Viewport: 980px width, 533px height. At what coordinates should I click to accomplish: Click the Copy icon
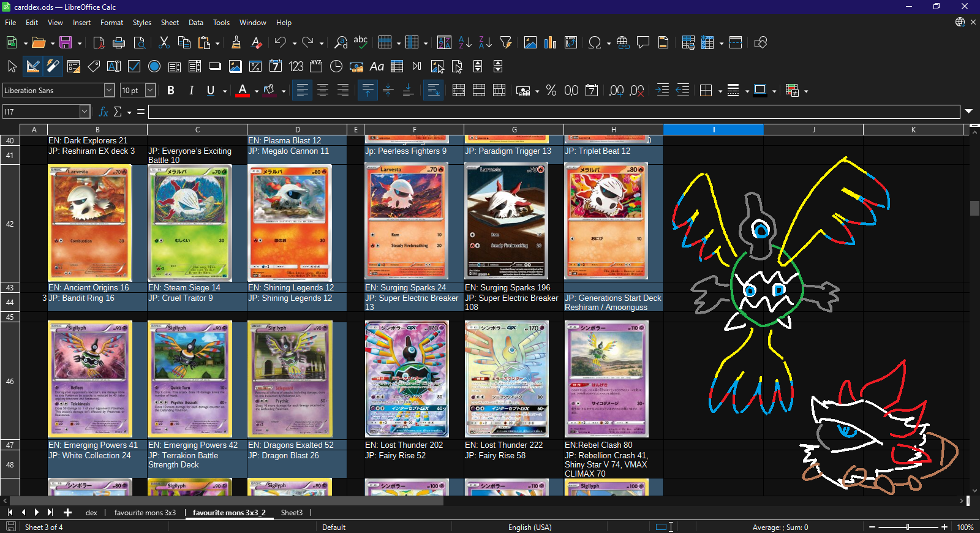tap(184, 42)
